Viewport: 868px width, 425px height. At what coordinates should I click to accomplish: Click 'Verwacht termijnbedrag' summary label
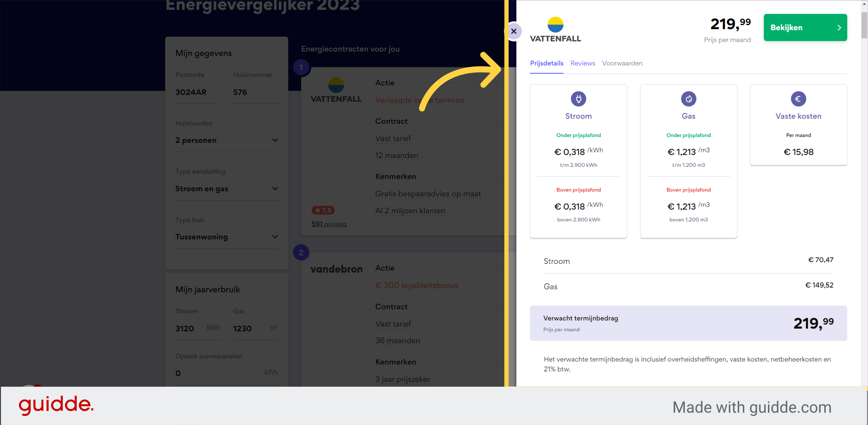[x=580, y=318]
